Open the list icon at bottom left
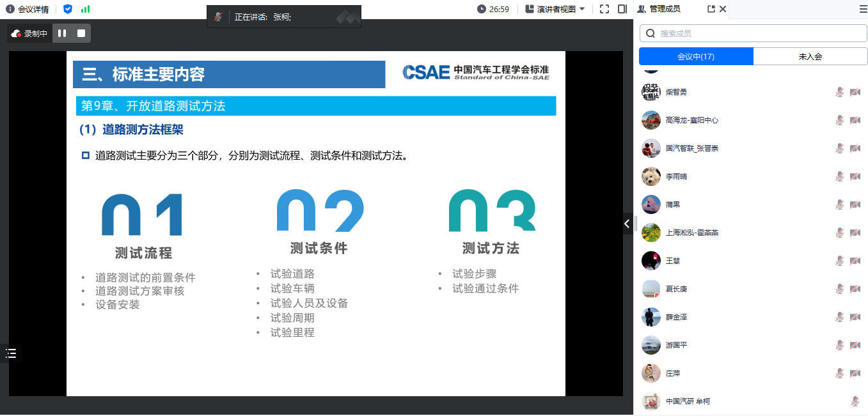The image size is (868, 416). (x=11, y=353)
